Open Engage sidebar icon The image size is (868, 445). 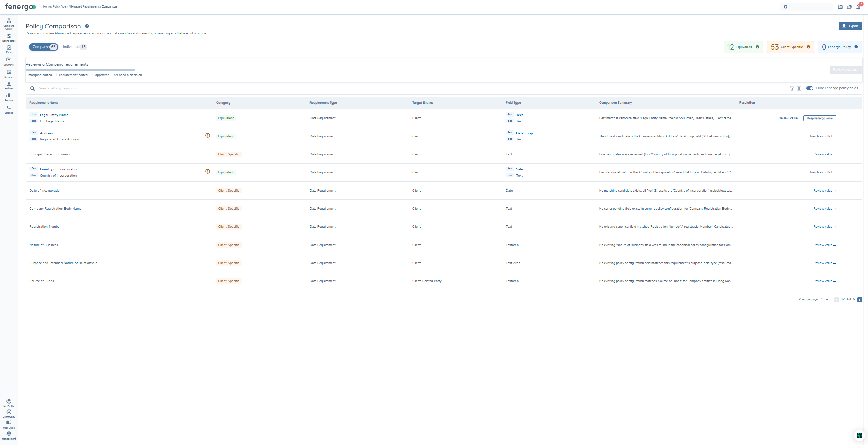click(9, 110)
